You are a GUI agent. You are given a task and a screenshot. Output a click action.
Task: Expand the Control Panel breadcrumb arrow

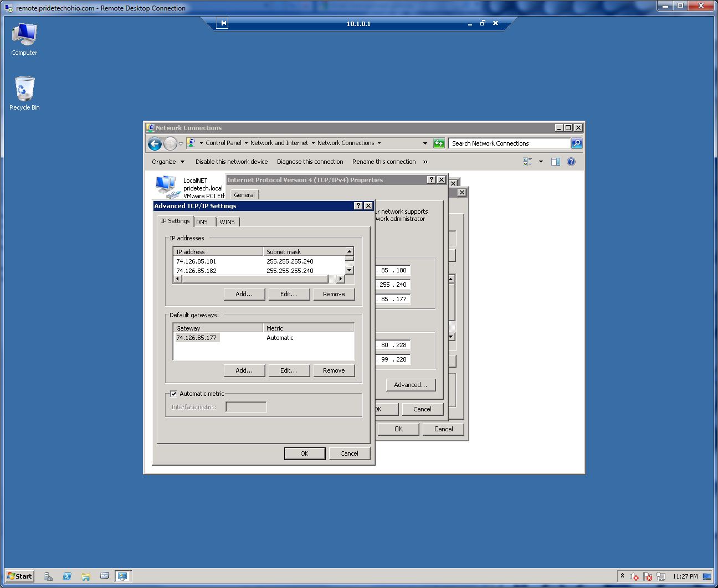[246, 143]
